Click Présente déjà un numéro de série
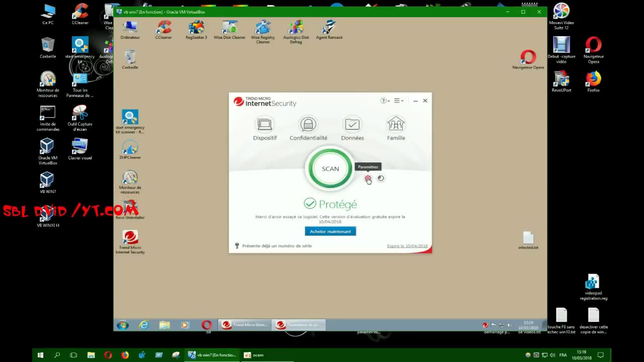This screenshot has width=644, height=362. (x=277, y=246)
